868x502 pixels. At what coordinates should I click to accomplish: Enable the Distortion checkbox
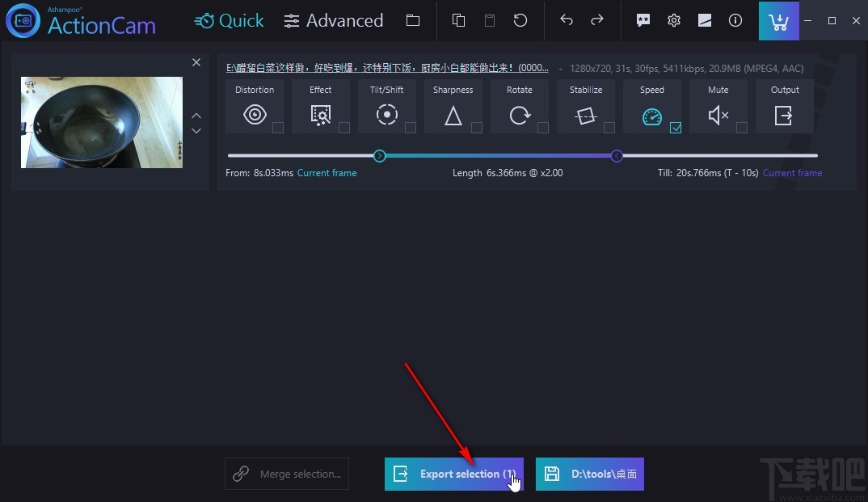(x=278, y=128)
